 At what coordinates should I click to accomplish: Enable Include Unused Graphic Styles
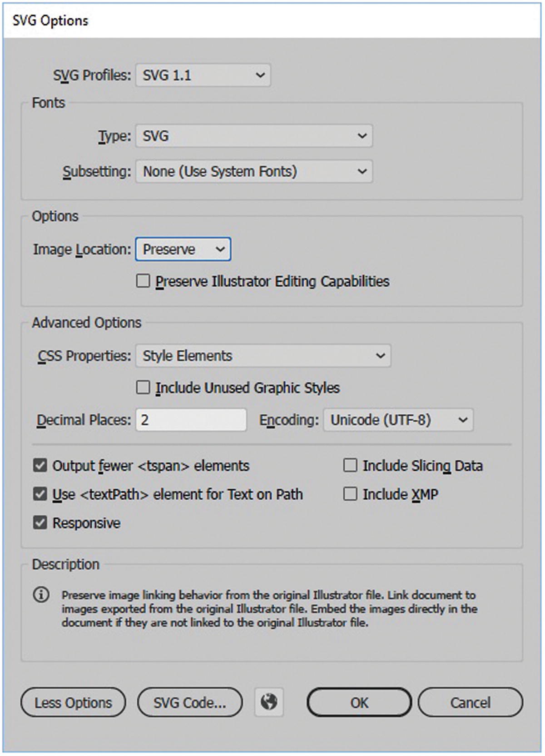(x=143, y=388)
